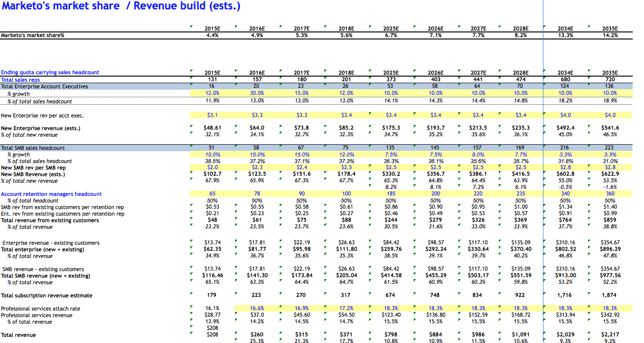The width and height of the screenshot is (644, 343).
Task: Click Total SMB sales headcount 2034E value 216
Action: 565,148
